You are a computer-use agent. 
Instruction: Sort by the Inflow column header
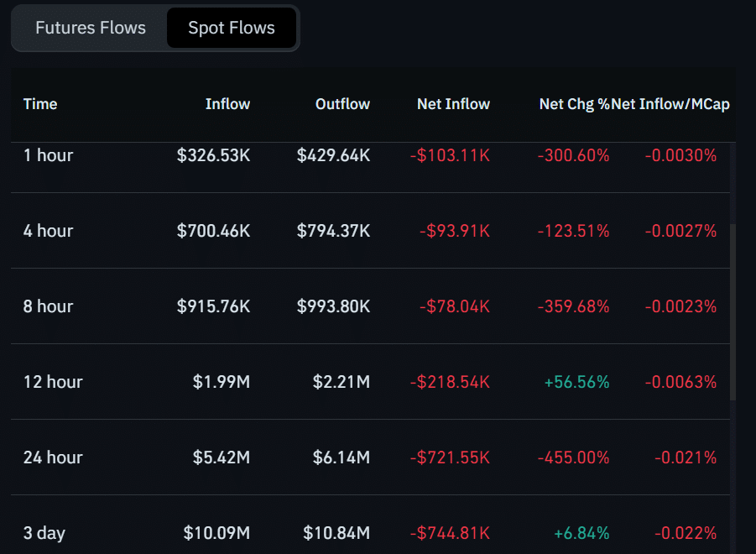pos(227,104)
